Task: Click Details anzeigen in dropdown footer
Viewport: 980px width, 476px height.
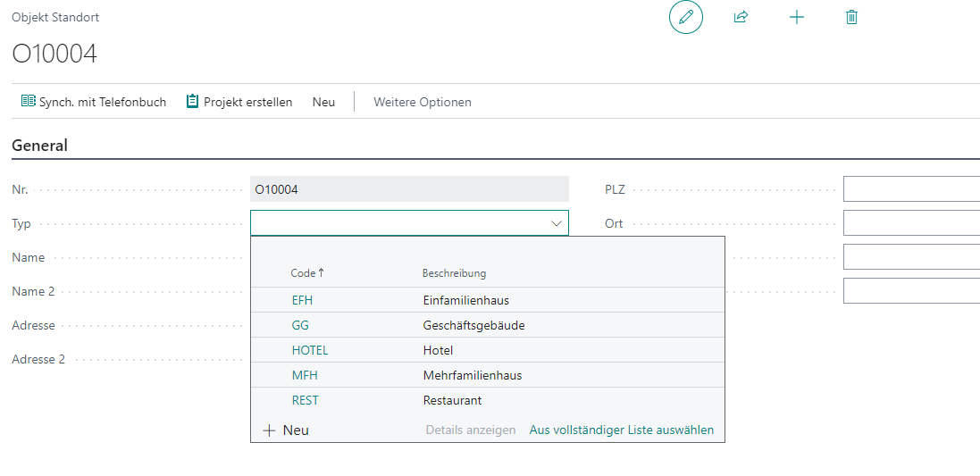Action: tap(471, 430)
